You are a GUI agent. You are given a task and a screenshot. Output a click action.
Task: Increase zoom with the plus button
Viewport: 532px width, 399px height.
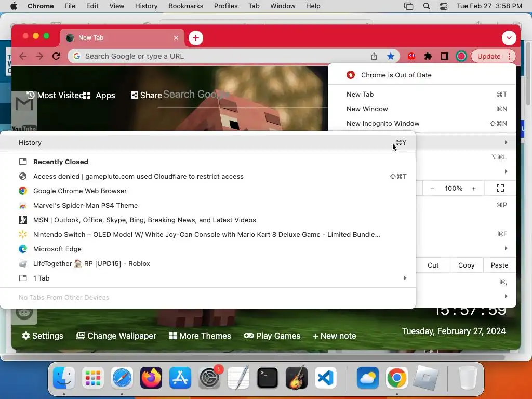[x=474, y=189]
